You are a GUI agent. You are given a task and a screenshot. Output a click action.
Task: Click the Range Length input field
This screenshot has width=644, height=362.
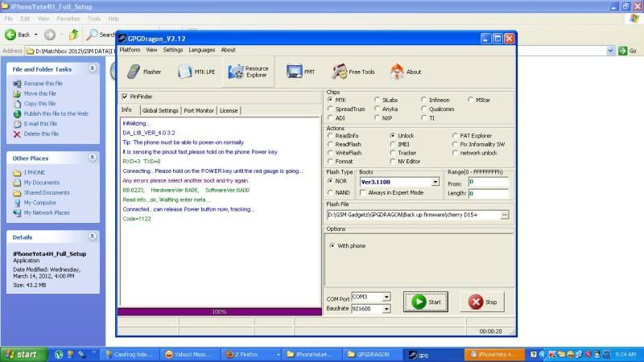(489, 193)
